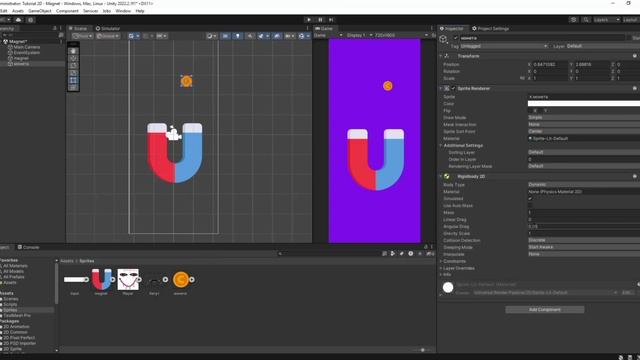Click the Position X input field

549,64
